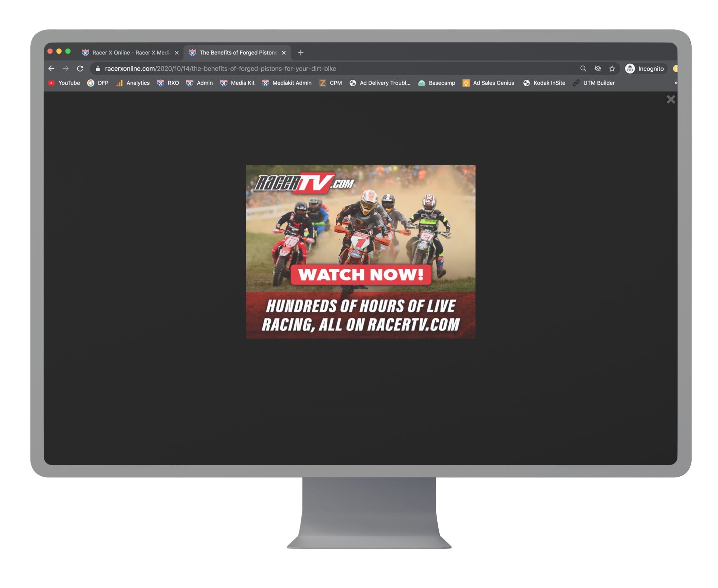Select The Benefits of Forged Pistons tab
Image resolution: width=718 pixels, height=588 pixels.
tap(237, 53)
